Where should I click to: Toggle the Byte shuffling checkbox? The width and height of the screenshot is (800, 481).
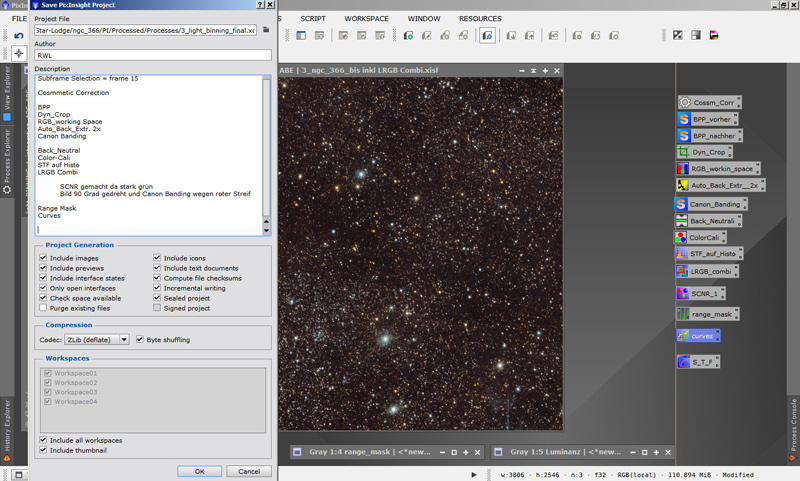pyautogui.click(x=140, y=339)
